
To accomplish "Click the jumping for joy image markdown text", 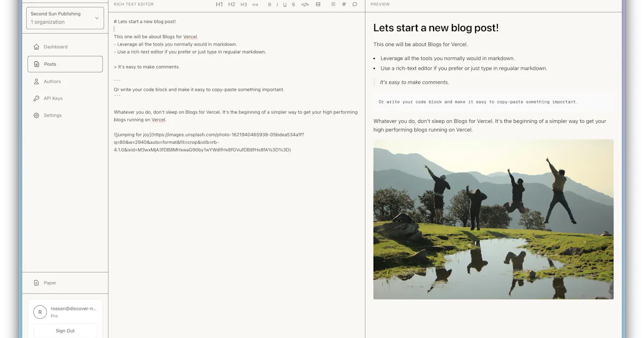I will coord(209,142).
